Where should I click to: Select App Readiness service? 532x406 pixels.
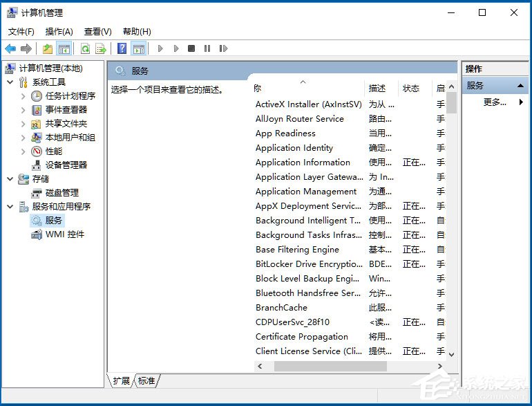click(285, 133)
